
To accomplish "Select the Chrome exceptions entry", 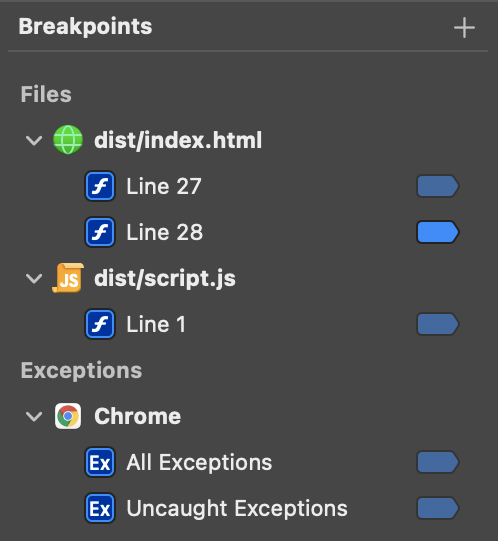I will click(x=138, y=416).
